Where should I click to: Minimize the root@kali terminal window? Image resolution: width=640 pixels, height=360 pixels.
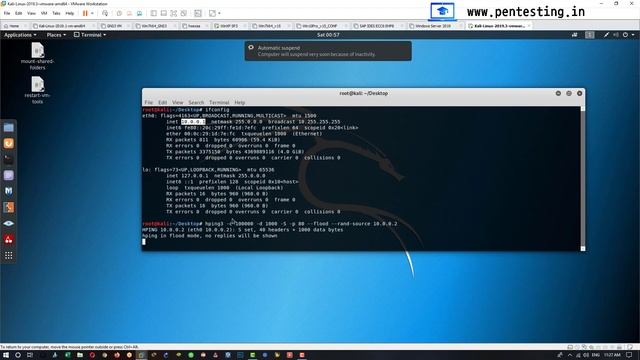[558, 93]
